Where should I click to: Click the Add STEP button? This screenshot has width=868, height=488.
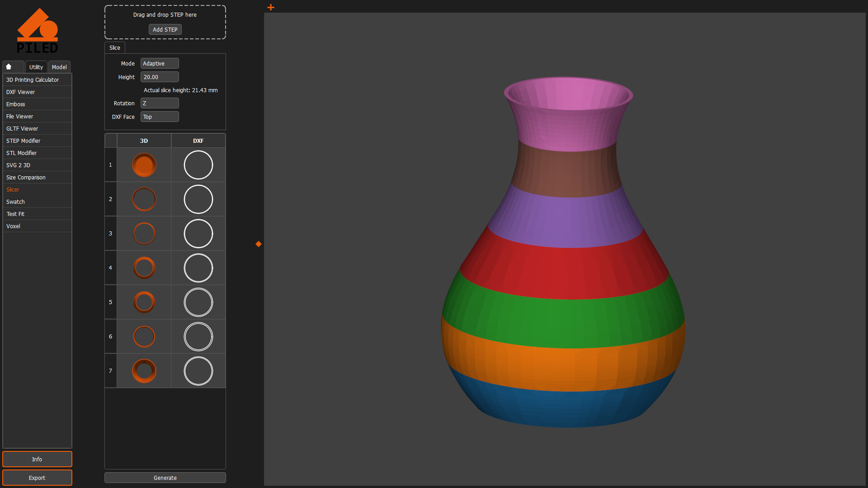[x=165, y=30]
